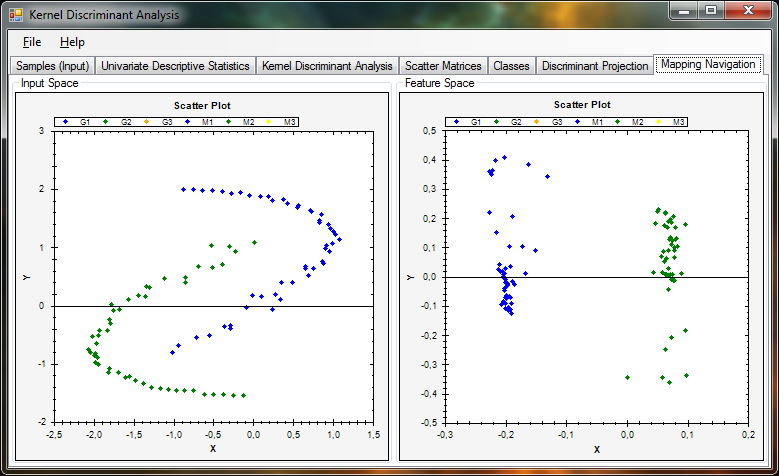Click G2 green marker in Input Space legend
This screenshot has width=779, height=476.
(x=105, y=122)
